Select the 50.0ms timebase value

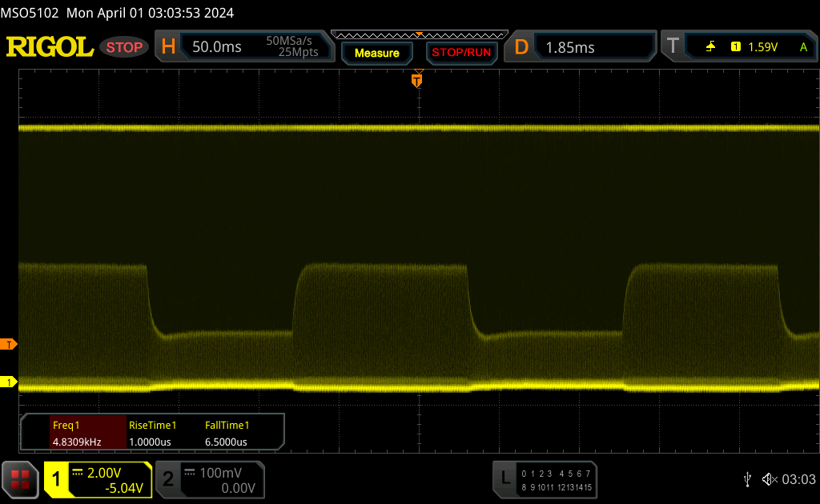tap(216, 47)
